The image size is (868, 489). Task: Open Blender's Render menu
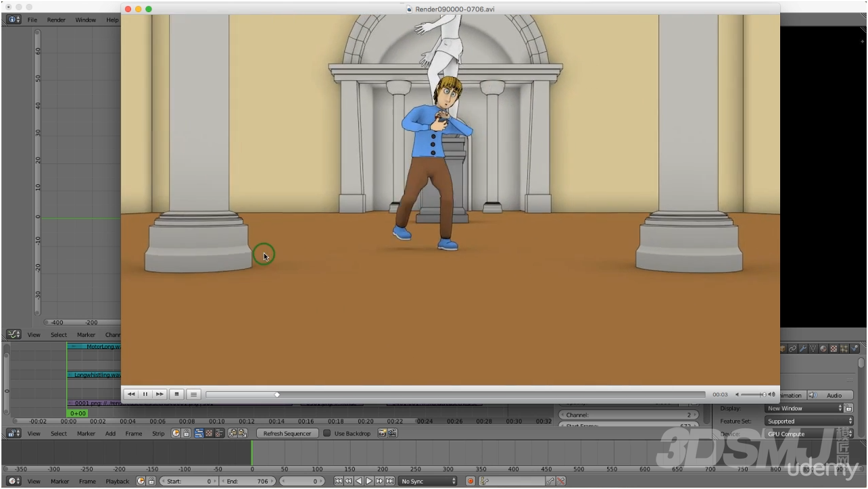56,20
